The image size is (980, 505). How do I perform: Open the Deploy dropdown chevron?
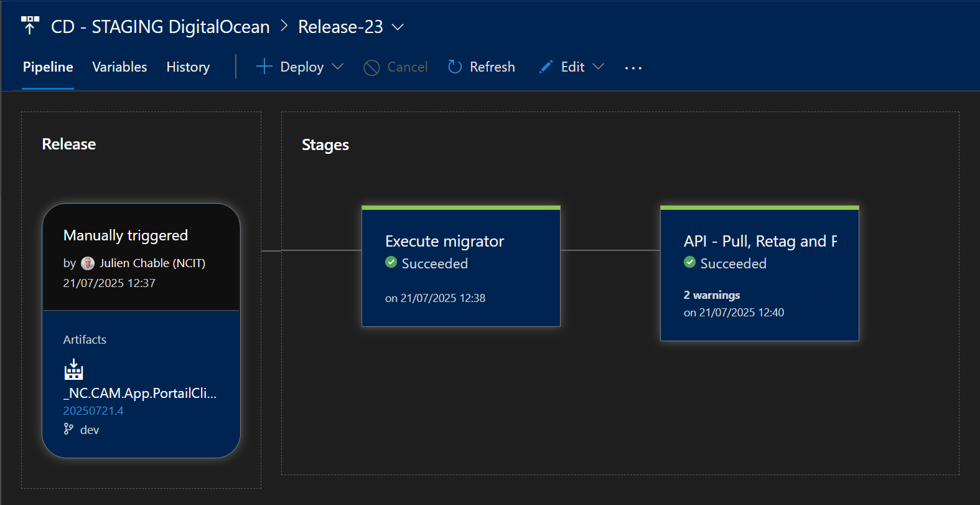click(338, 67)
